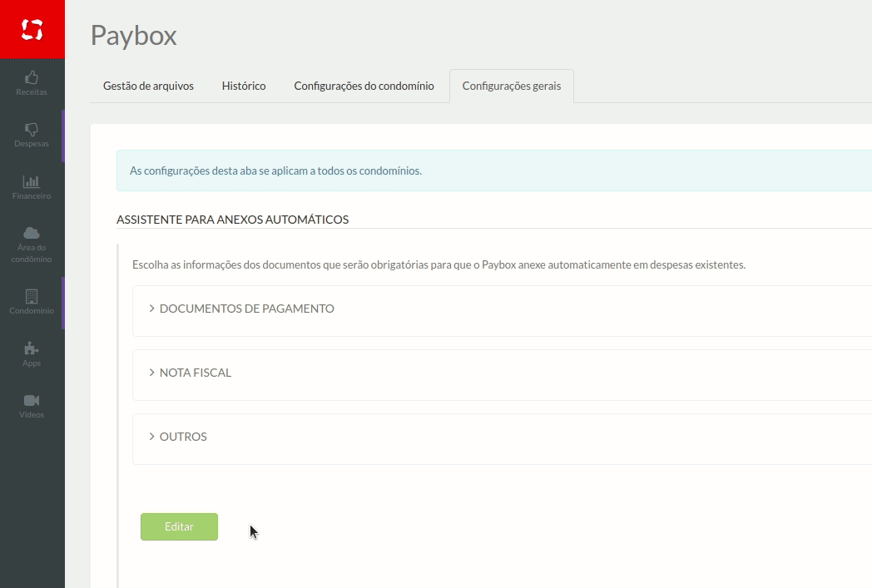
Task: Open Despesas thumbs-down sidebar icon
Action: point(32,130)
